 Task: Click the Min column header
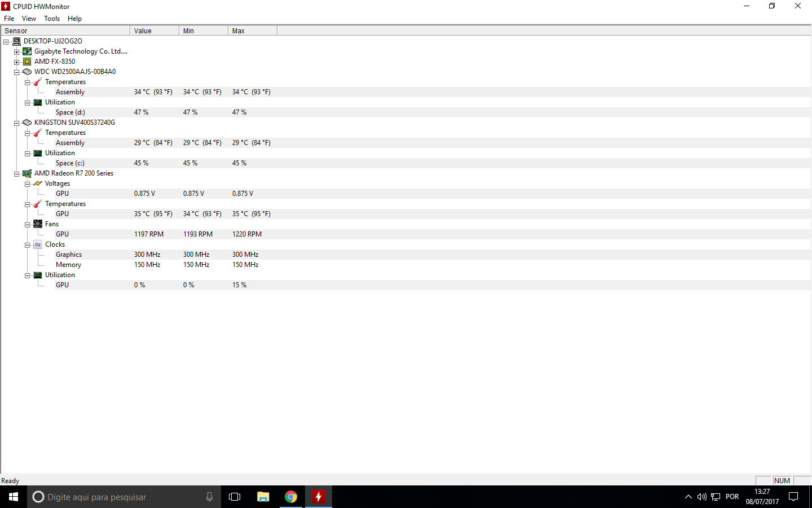(204, 30)
